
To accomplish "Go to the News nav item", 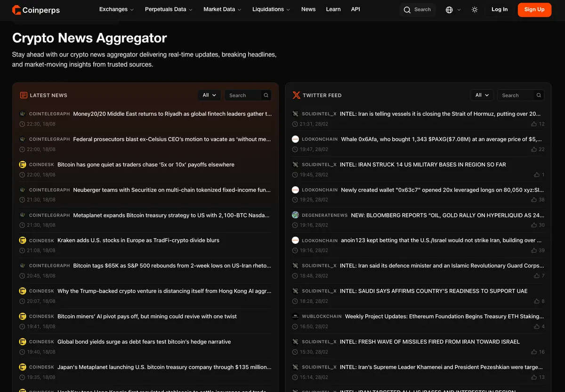I will pos(308,9).
